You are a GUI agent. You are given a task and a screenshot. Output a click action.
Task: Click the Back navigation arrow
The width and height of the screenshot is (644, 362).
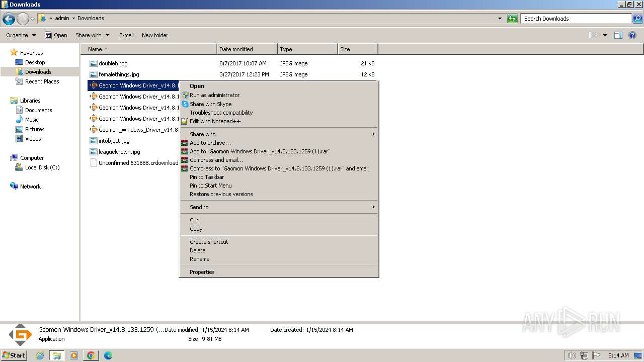coord(9,19)
